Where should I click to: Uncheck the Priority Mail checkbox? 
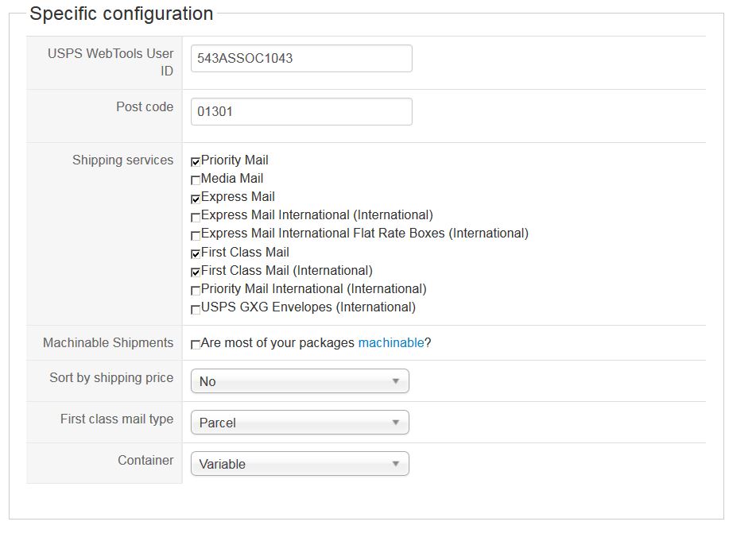[x=196, y=162]
